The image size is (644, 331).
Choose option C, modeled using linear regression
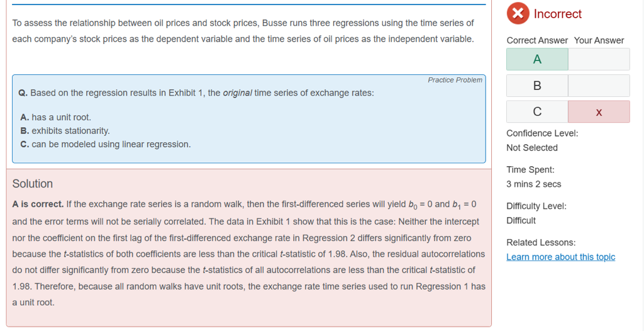pos(106,144)
